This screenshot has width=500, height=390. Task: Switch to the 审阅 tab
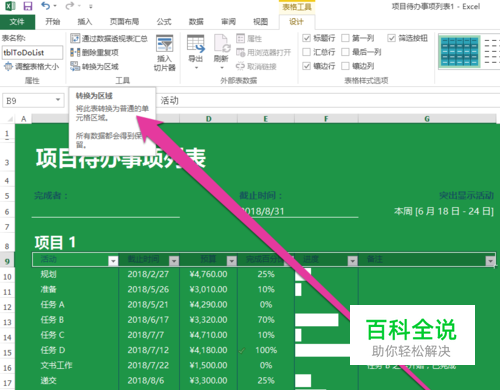(x=228, y=22)
